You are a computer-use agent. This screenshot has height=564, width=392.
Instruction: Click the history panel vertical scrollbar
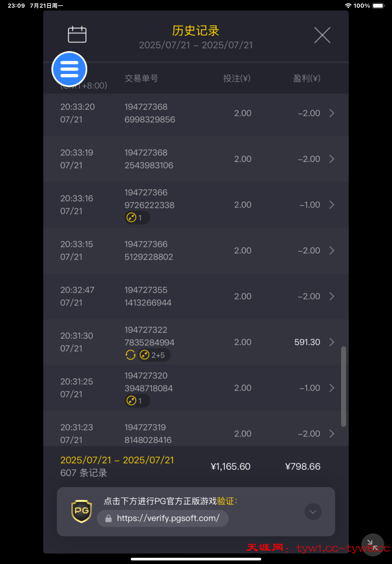coord(343,386)
